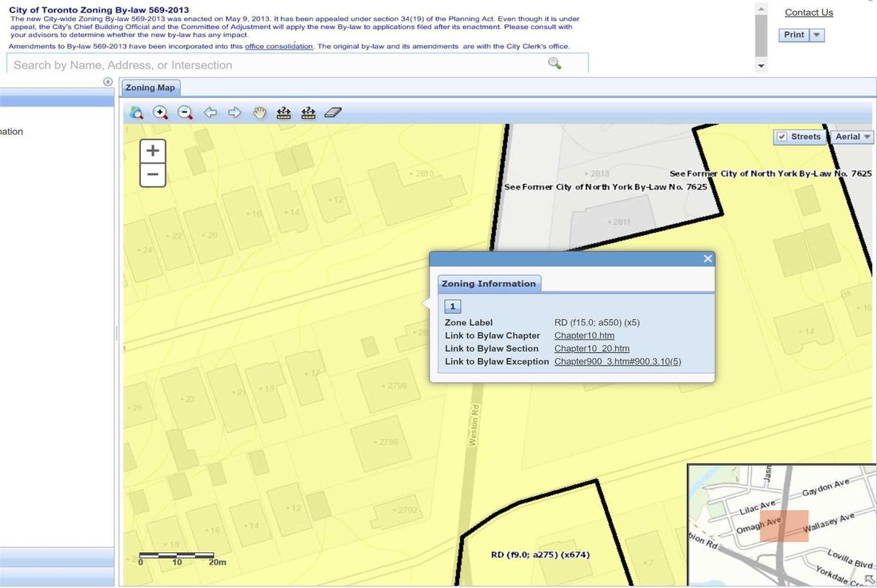Click the orange overview map extent box
This screenshot has height=588, width=877.
coord(784,526)
